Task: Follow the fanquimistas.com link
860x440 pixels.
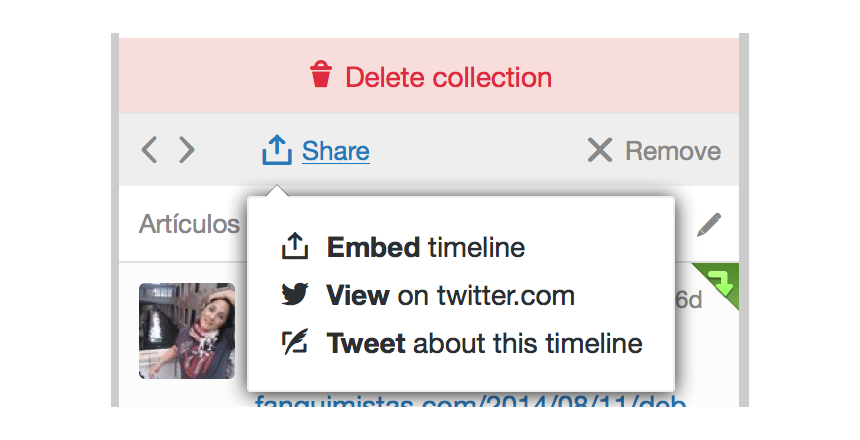Action: click(471, 401)
